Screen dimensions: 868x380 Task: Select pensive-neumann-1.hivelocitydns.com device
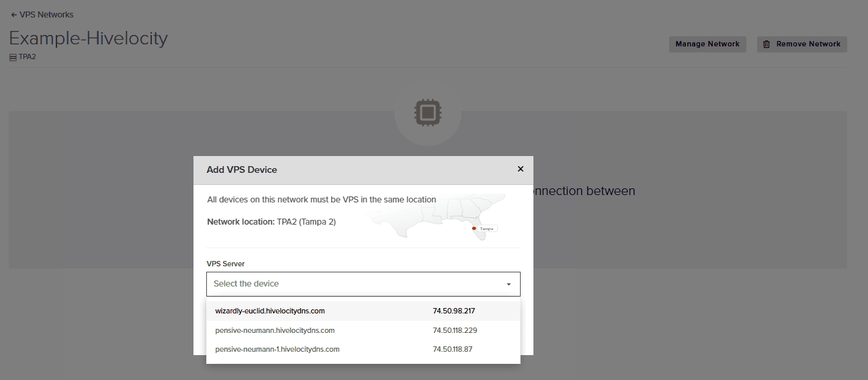363,349
